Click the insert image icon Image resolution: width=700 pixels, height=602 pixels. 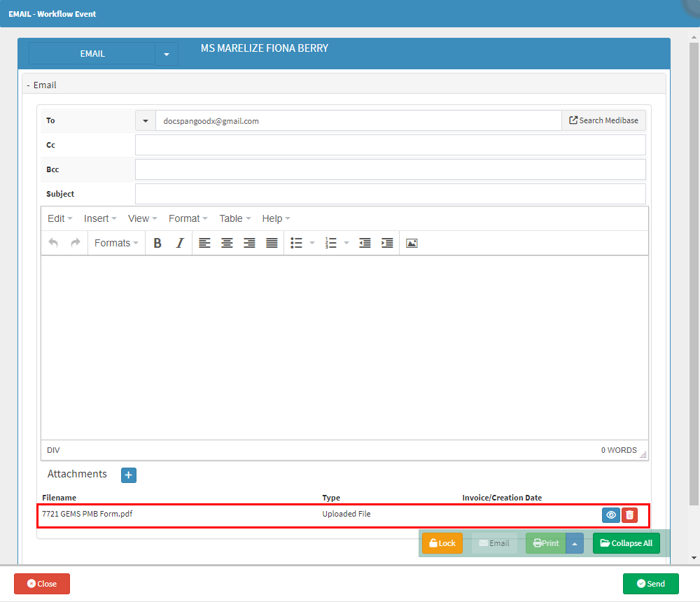412,243
